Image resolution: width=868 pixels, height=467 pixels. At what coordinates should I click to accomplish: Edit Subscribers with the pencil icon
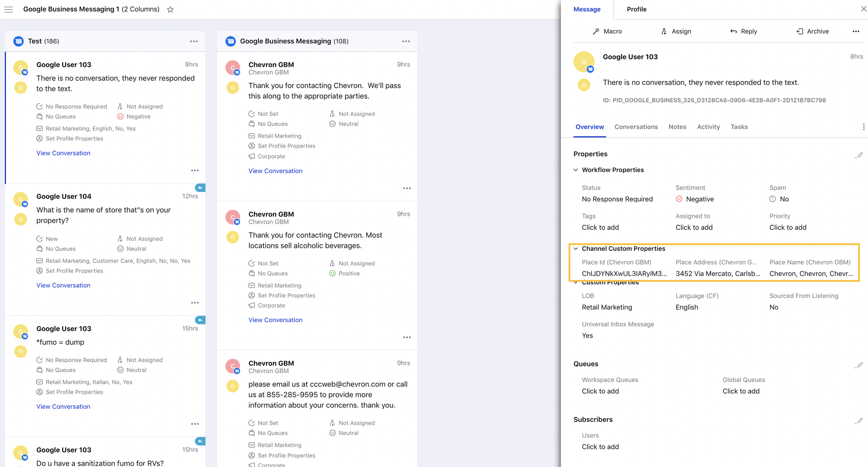coord(859,421)
